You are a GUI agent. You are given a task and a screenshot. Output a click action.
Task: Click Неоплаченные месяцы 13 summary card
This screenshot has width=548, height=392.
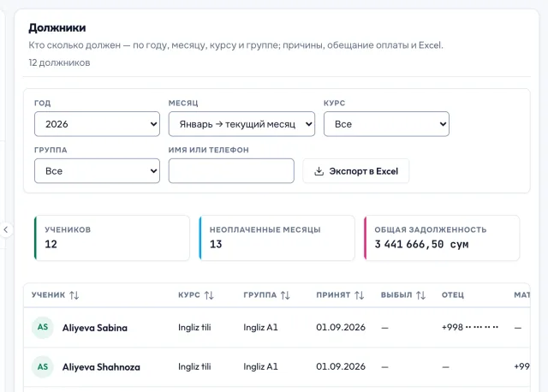point(277,238)
